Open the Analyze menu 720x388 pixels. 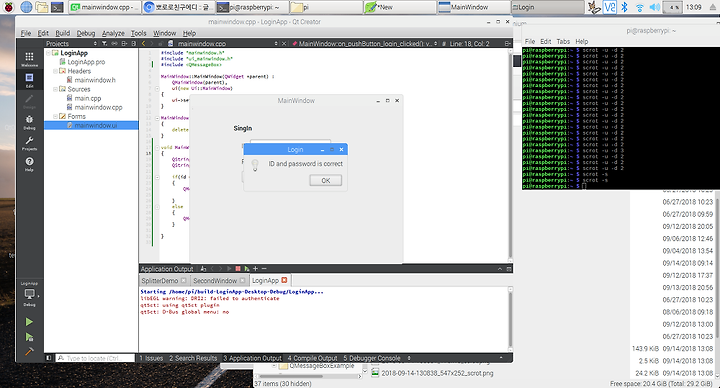[x=113, y=33]
